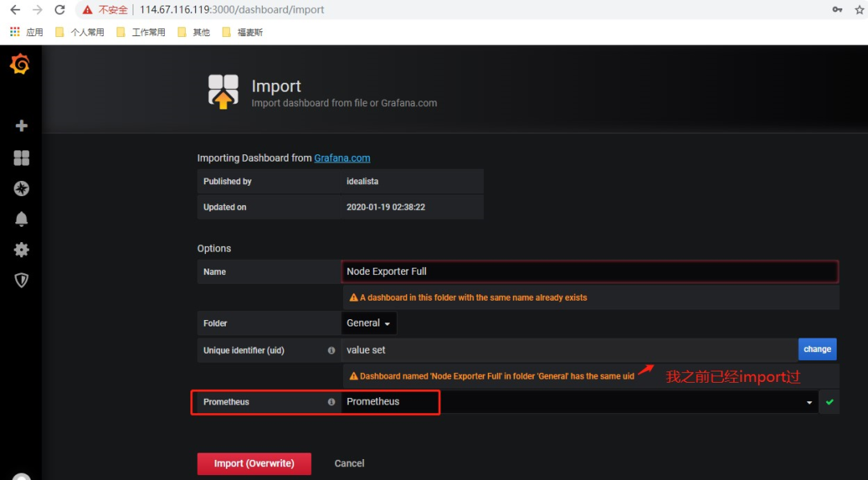Image resolution: width=868 pixels, height=480 pixels.
Task: Open the Configuration gear icon
Action: pyautogui.click(x=21, y=250)
